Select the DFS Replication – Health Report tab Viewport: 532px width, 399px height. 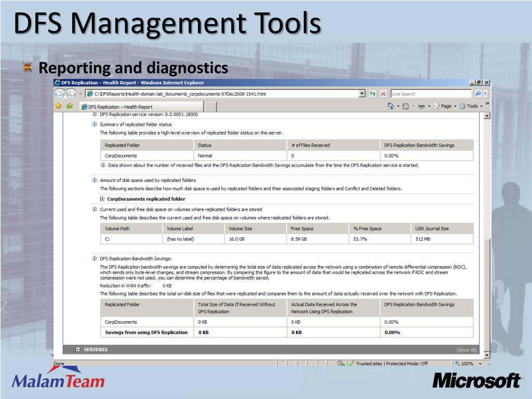coord(141,107)
